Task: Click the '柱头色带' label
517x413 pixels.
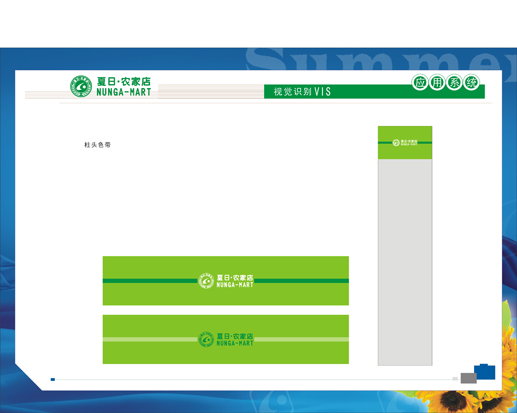Action: click(x=97, y=145)
